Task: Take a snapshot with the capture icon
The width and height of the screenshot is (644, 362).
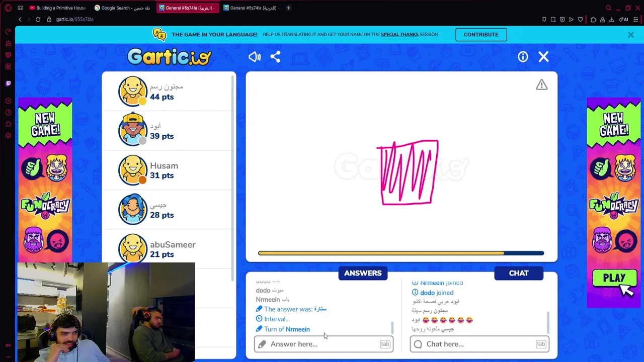Action: [553, 20]
